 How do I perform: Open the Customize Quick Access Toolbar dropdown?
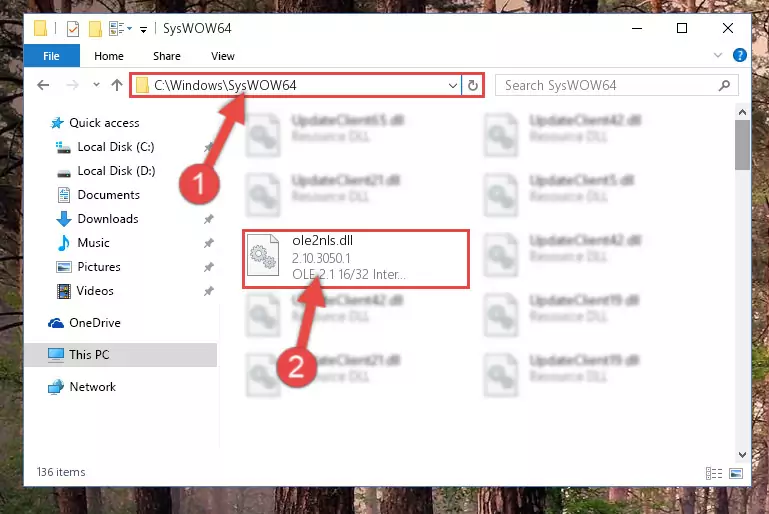(144, 29)
